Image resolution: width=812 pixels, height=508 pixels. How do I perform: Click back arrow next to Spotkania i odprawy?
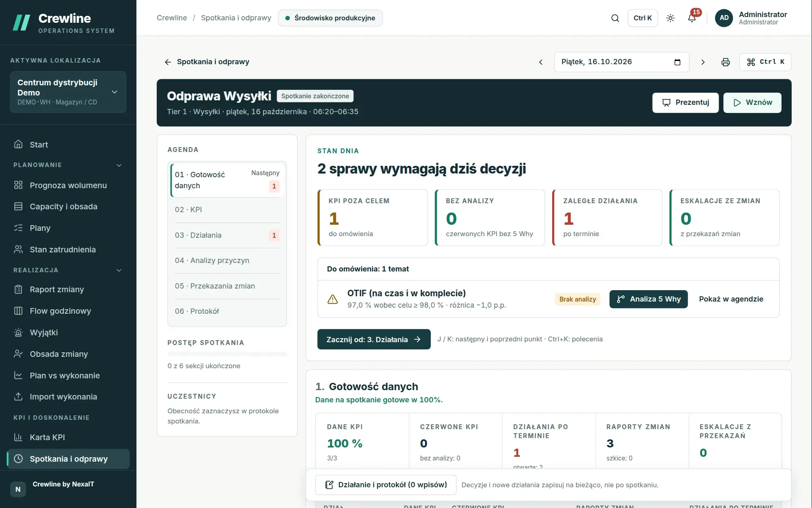coord(168,62)
